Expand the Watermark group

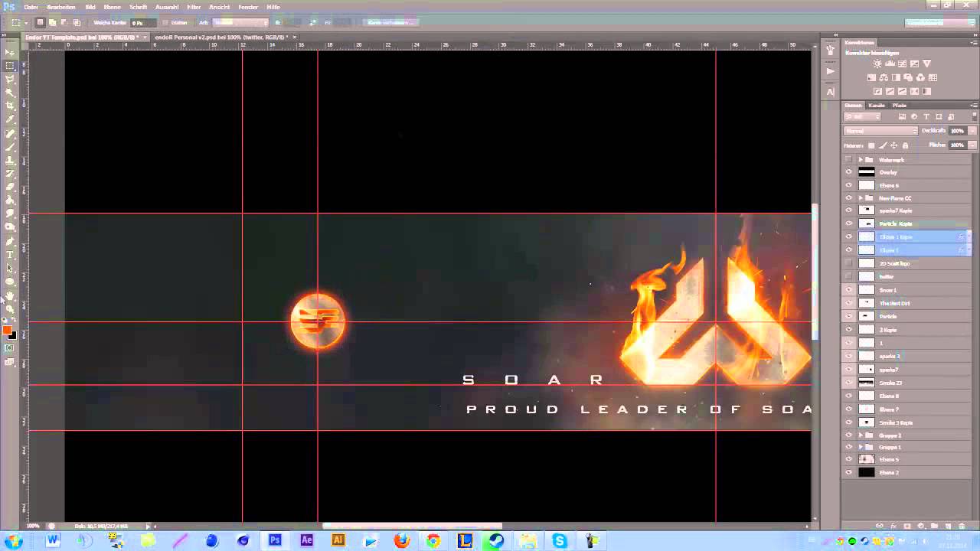(x=861, y=159)
